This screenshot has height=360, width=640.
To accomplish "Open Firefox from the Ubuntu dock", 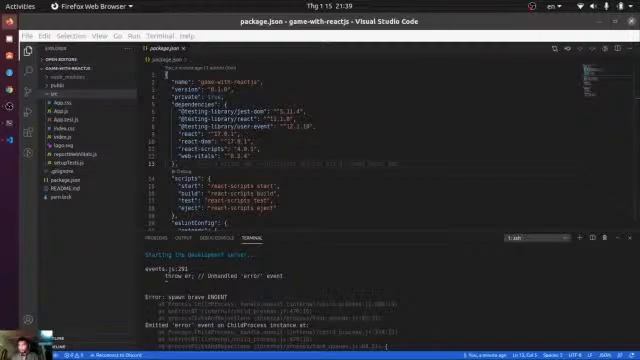I will pyautogui.click(x=9, y=21).
